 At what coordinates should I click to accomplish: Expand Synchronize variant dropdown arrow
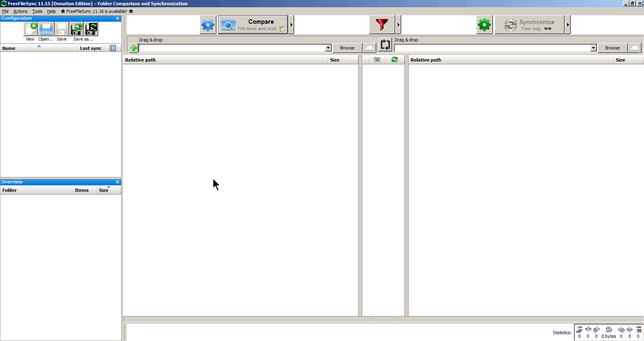(568, 25)
